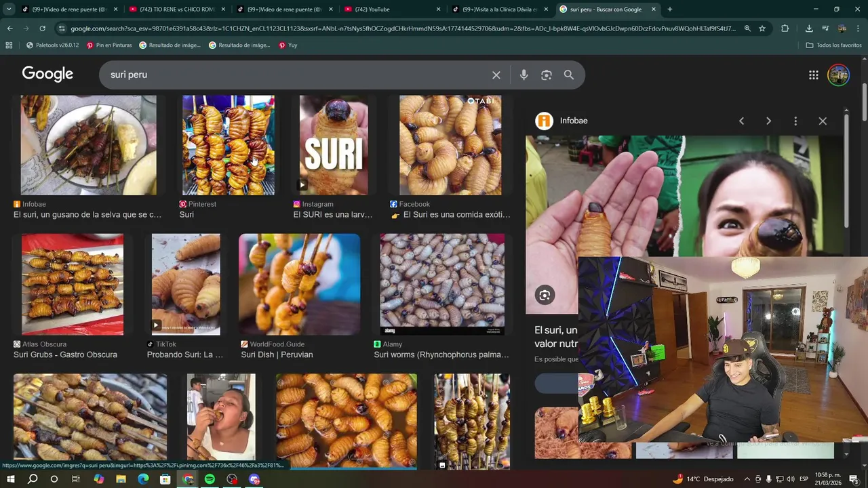The height and width of the screenshot is (488, 868).
Task: Open the zoom magnifier icon in the address bar
Action: pos(747,28)
